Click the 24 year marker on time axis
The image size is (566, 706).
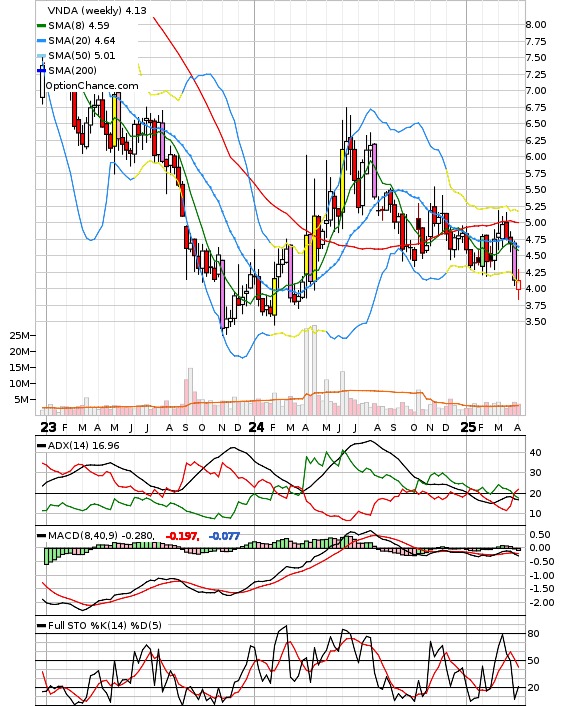[x=256, y=427]
